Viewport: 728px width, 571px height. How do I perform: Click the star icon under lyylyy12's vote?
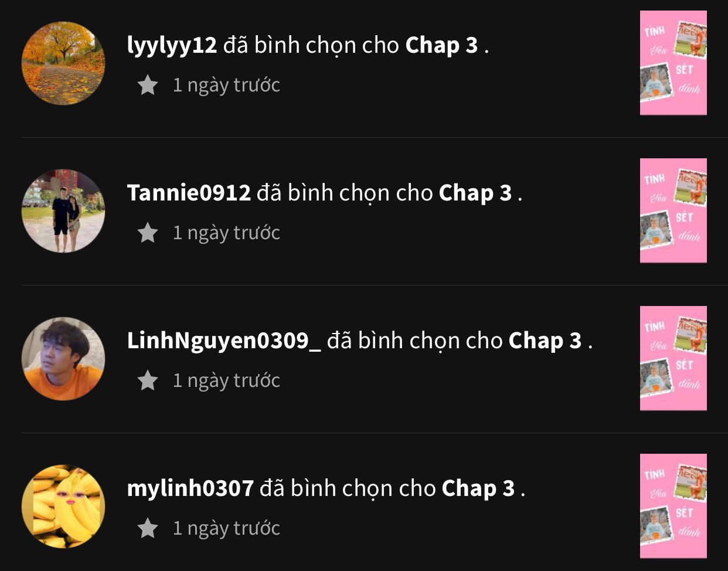point(148,85)
